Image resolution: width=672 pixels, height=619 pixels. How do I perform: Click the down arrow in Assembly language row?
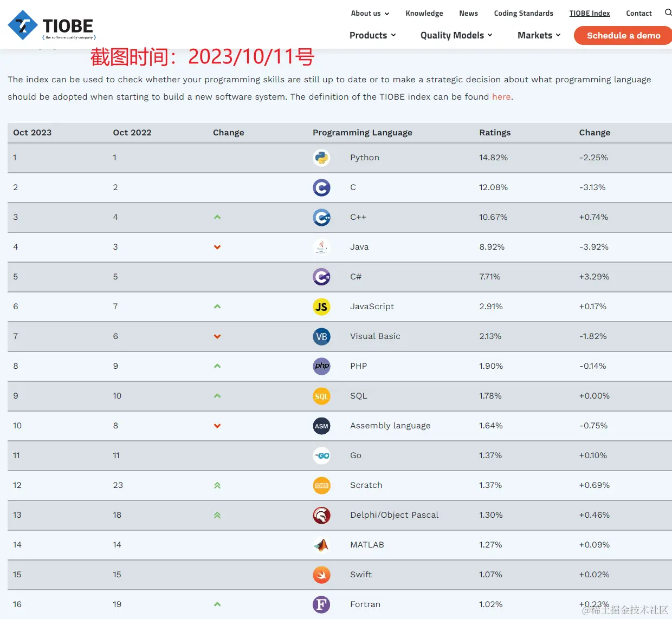pos(217,426)
